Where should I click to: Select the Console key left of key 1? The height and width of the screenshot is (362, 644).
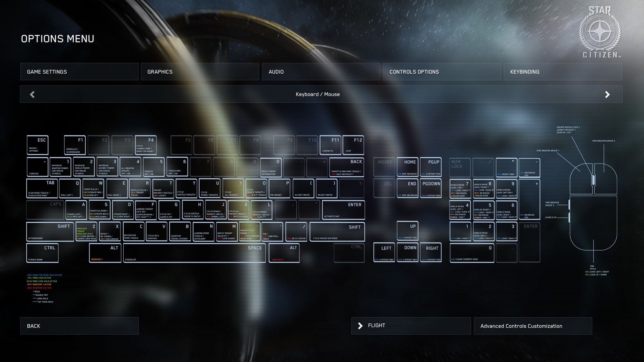pyautogui.click(x=37, y=167)
